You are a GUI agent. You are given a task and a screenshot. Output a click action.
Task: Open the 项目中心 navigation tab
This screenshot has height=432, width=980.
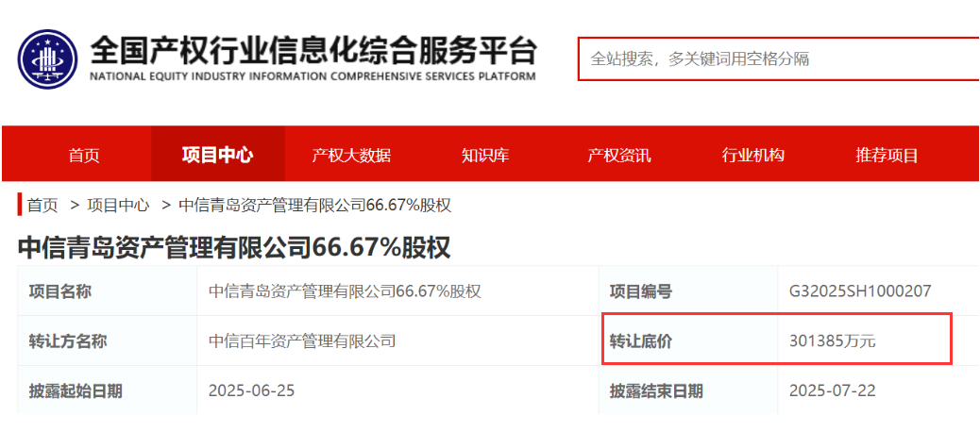pos(217,155)
